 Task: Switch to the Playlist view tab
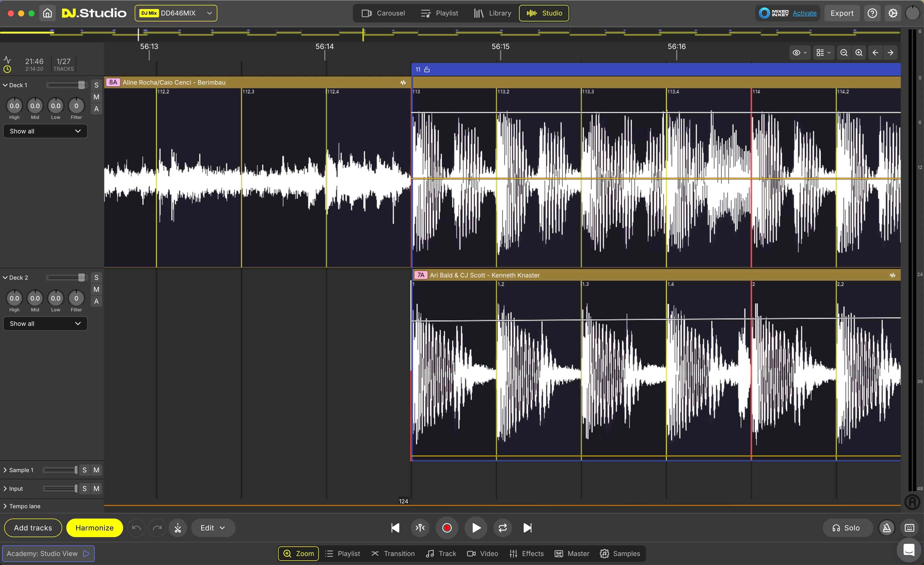pyautogui.click(x=440, y=13)
